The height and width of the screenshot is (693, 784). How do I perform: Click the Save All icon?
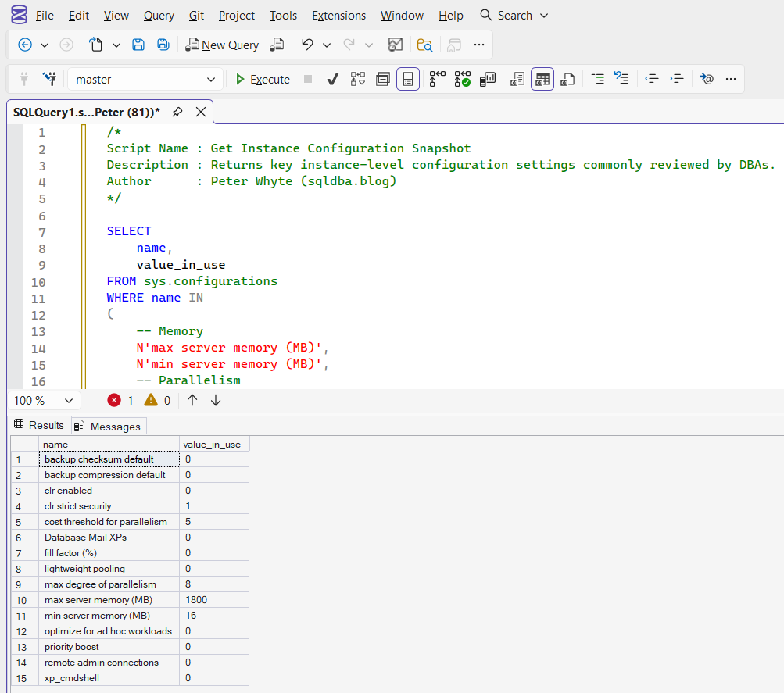163,45
